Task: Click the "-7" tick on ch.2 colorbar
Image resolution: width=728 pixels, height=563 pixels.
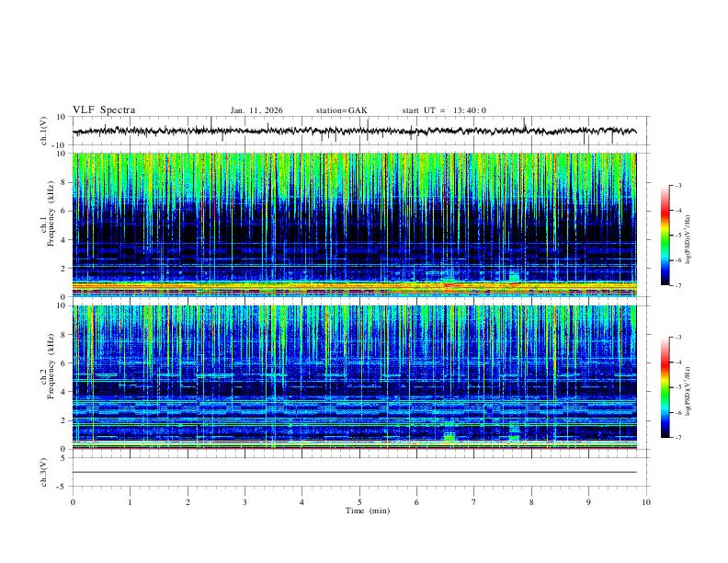Action: coord(677,437)
